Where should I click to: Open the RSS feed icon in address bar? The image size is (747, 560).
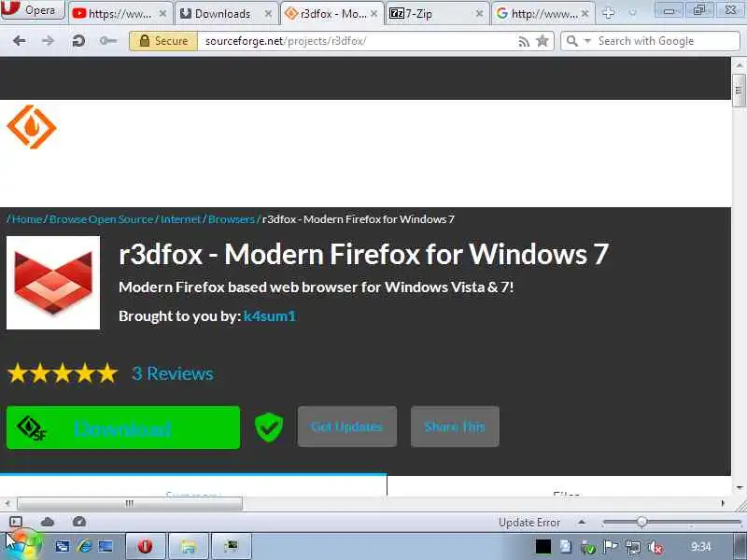coord(524,42)
